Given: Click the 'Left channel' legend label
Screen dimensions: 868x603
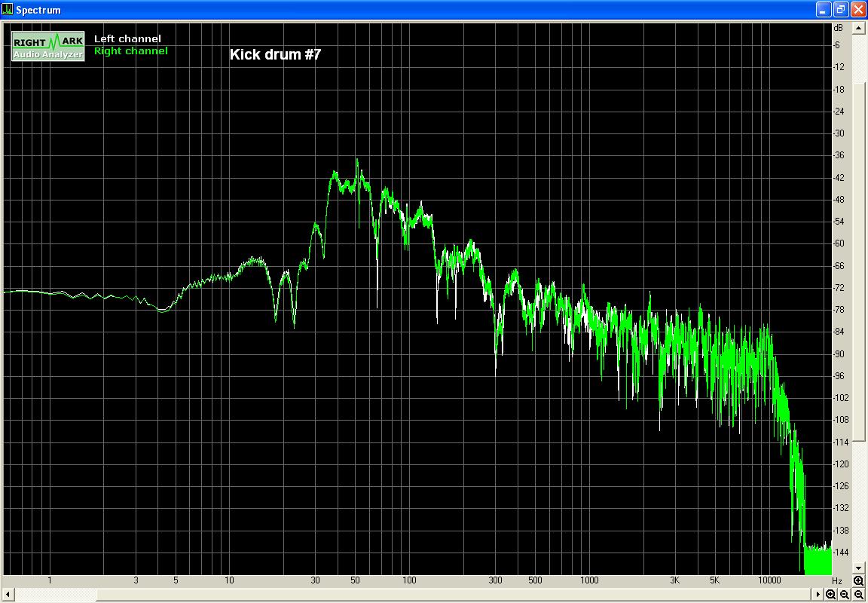Looking at the screenshot, I should [127, 38].
